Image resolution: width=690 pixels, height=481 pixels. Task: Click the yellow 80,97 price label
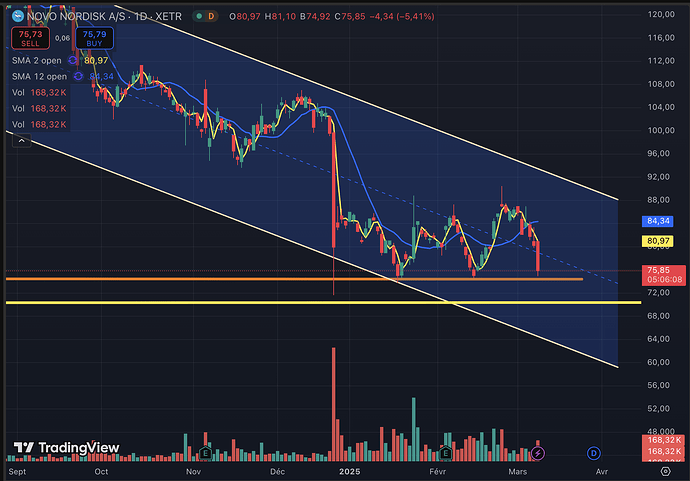pyautogui.click(x=657, y=241)
